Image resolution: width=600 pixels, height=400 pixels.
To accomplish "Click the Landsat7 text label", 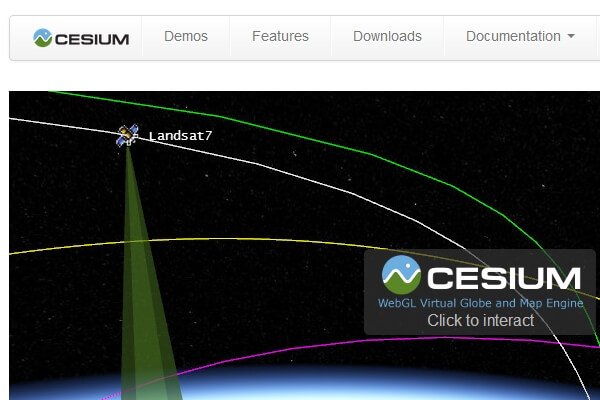I will point(180,136).
